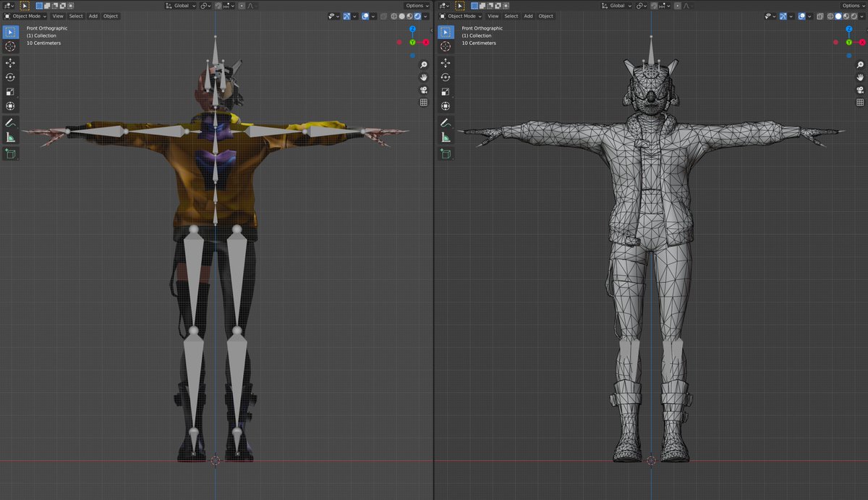Viewport: 868px width, 500px height.
Task: Select the Measure tool in left viewport
Action: coord(10,137)
